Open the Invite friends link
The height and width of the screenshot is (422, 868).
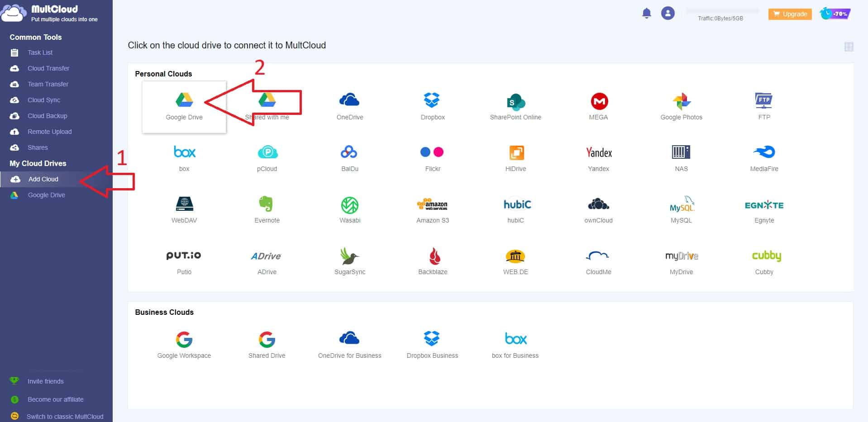45,381
